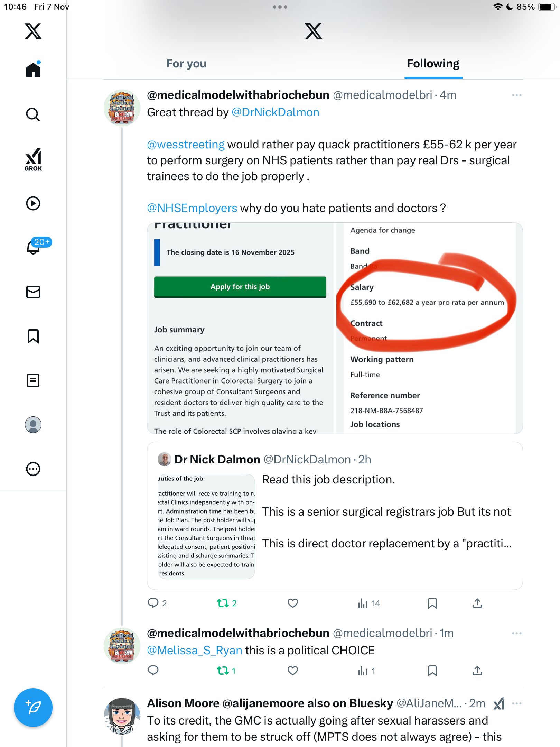Like the Great thread by DrNickDalmon post
Viewport: 560px width, 747px height.
pos(293,603)
